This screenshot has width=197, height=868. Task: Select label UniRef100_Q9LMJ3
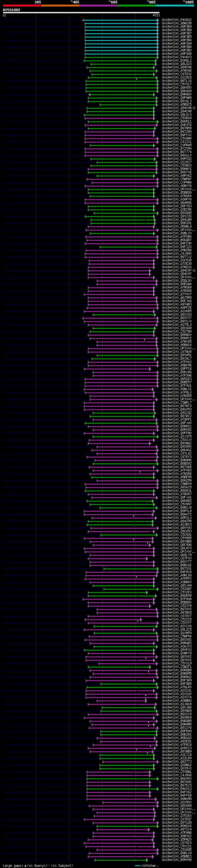177,115
